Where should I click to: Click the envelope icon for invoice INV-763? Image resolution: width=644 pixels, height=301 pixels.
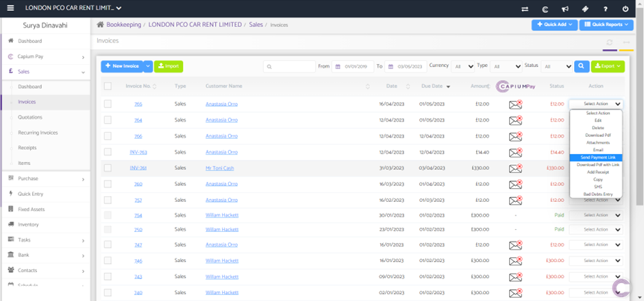[x=515, y=153]
